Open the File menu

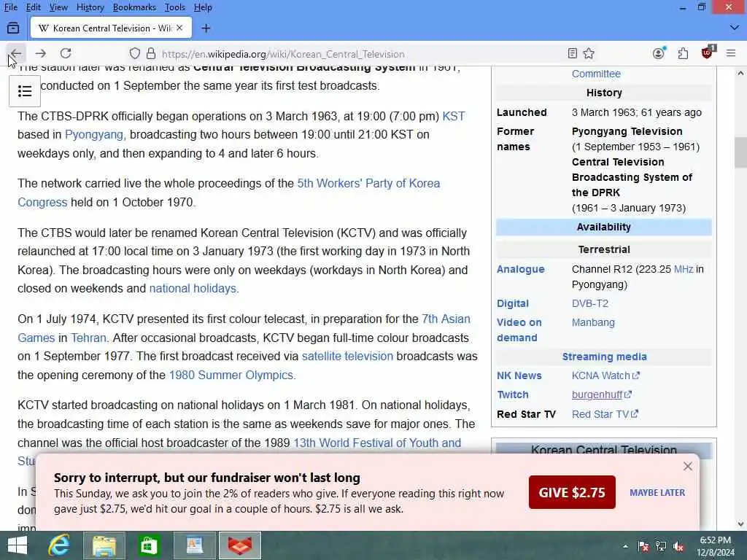click(10, 7)
